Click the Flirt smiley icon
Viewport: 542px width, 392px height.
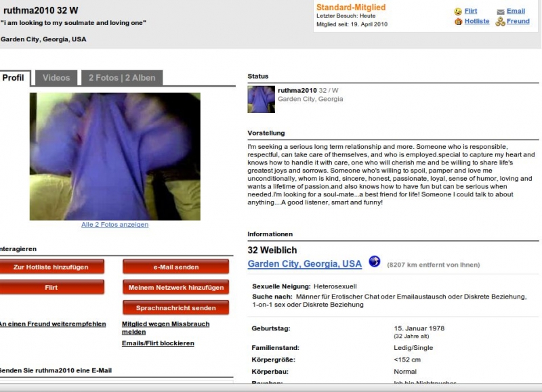pos(458,12)
